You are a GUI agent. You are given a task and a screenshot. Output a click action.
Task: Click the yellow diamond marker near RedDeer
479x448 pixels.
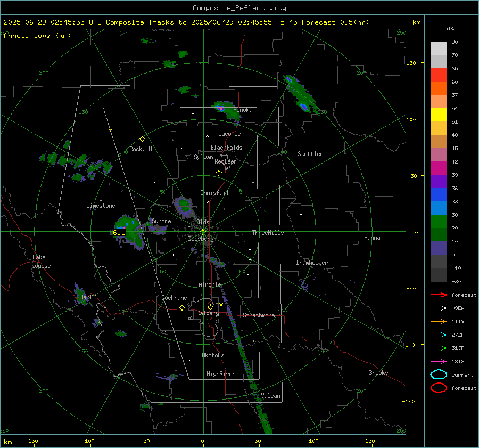(219, 173)
